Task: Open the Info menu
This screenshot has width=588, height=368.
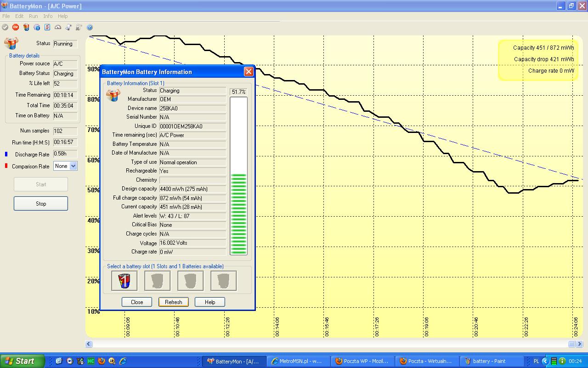Action: (48, 16)
